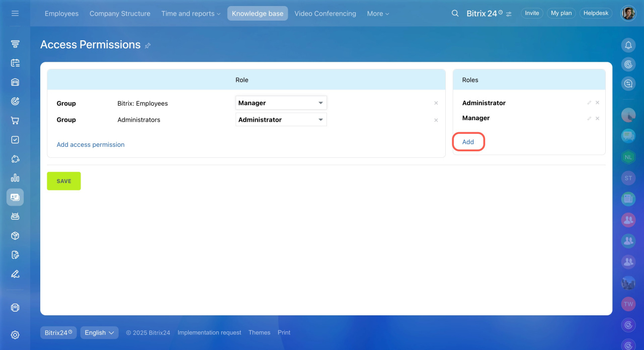Click the hamburger menu icon
Image resolution: width=644 pixels, height=350 pixels.
click(x=15, y=14)
